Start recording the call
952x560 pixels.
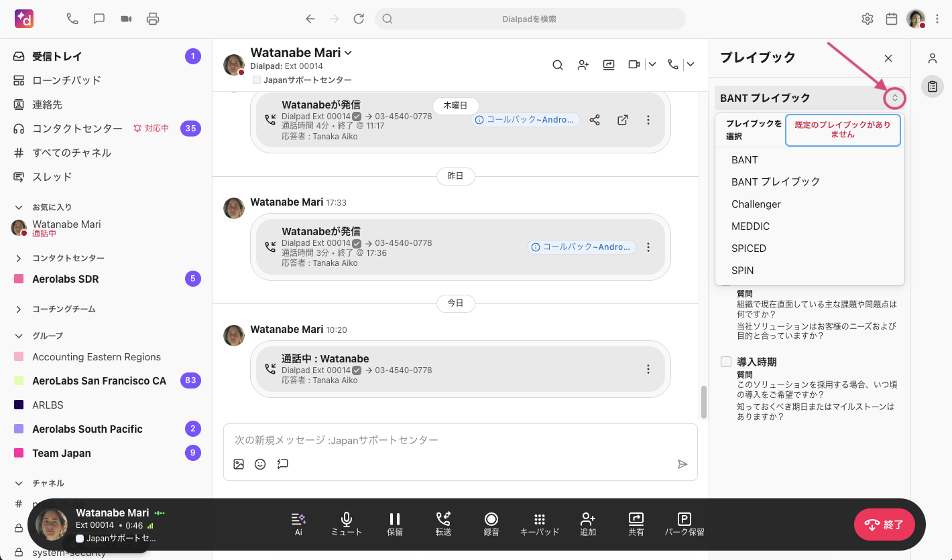pyautogui.click(x=491, y=524)
